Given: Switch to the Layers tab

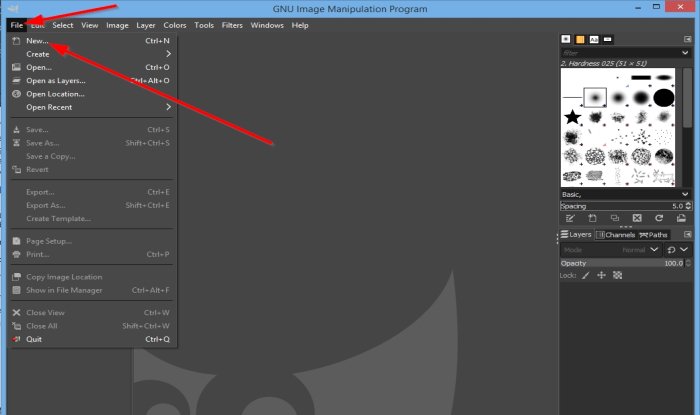Looking at the screenshot, I should pos(576,234).
